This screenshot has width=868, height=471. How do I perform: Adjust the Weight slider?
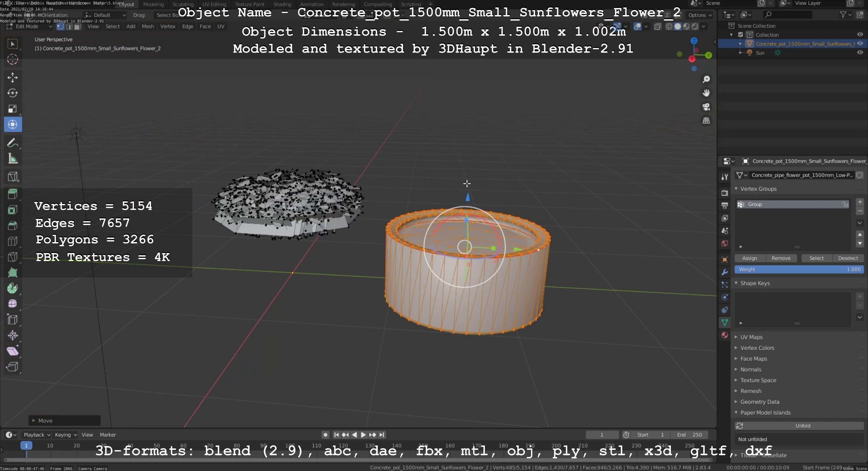pyautogui.click(x=799, y=269)
